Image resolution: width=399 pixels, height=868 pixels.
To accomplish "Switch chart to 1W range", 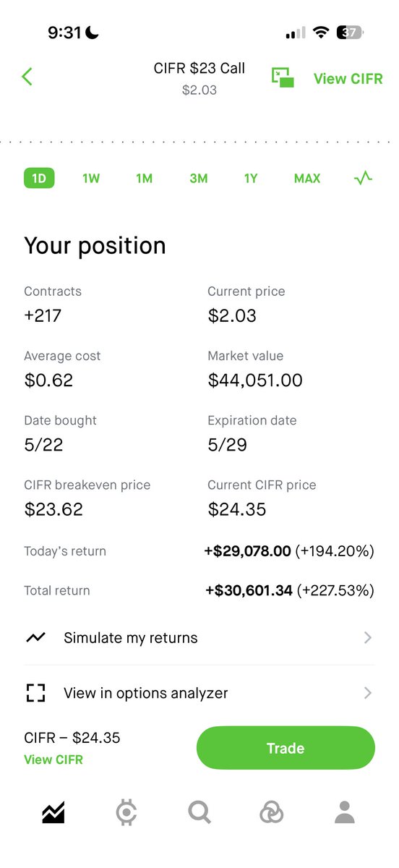I will 91,178.
